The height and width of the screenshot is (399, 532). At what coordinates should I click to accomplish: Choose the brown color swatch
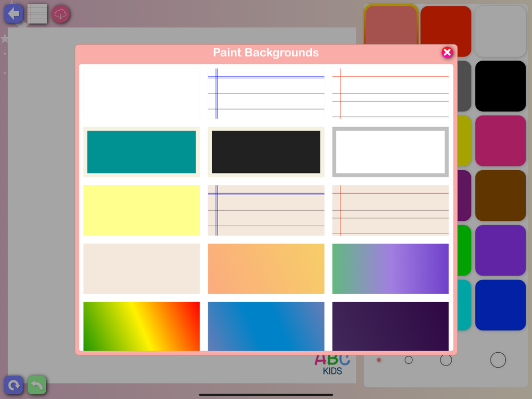click(501, 195)
